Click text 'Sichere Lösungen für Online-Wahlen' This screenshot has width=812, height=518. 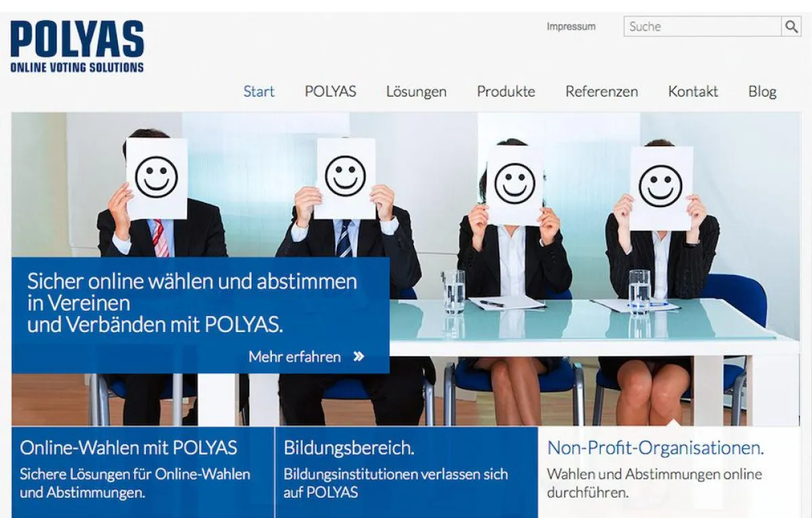click(x=135, y=474)
